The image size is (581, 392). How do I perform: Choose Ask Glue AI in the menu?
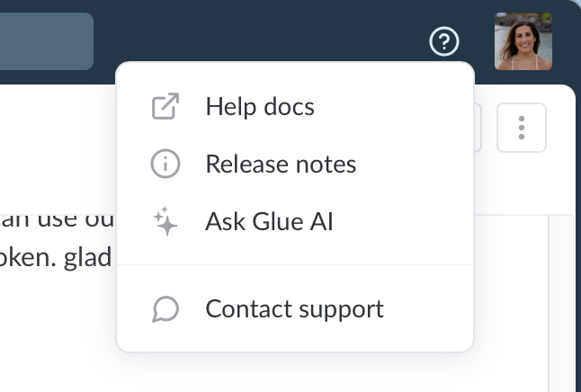[x=269, y=221]
